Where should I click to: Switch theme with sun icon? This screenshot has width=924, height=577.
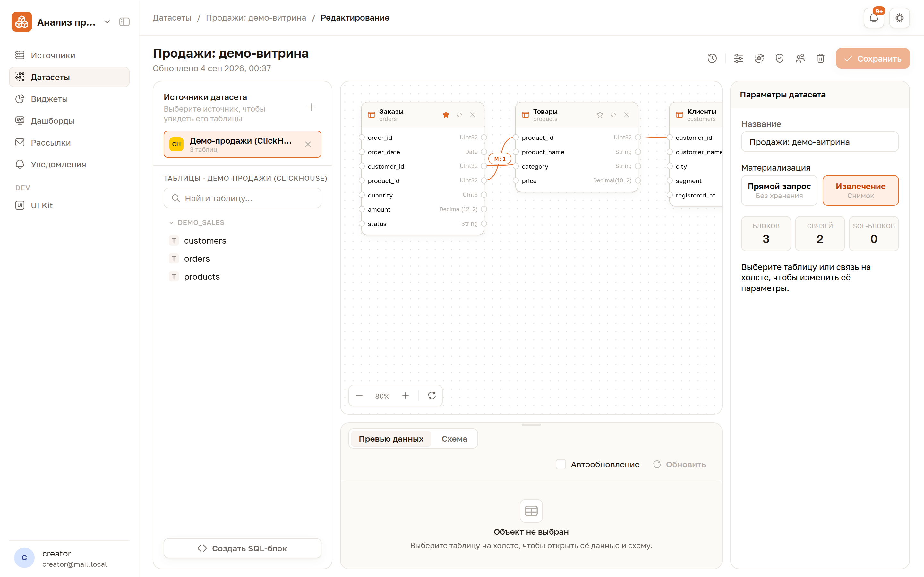899,18
